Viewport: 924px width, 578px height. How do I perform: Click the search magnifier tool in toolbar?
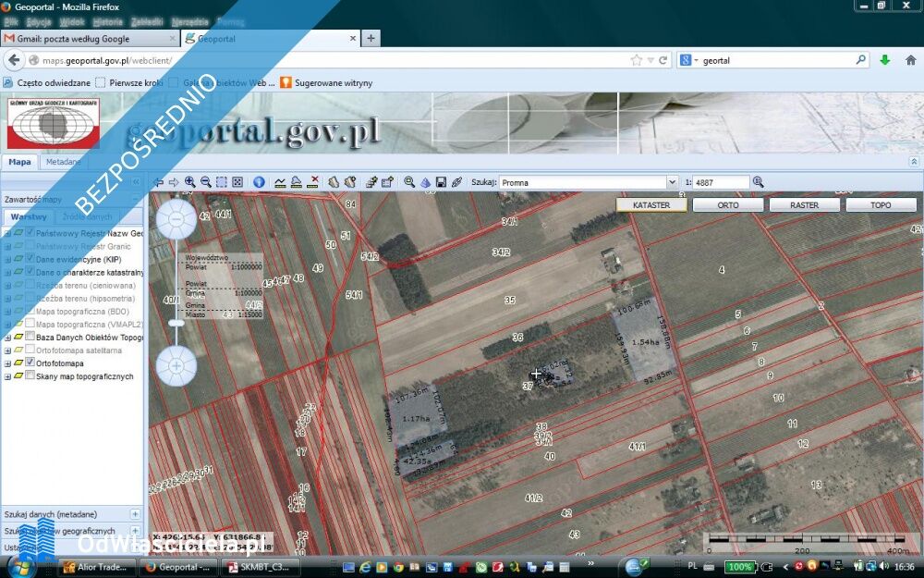(x=409, y=182)
